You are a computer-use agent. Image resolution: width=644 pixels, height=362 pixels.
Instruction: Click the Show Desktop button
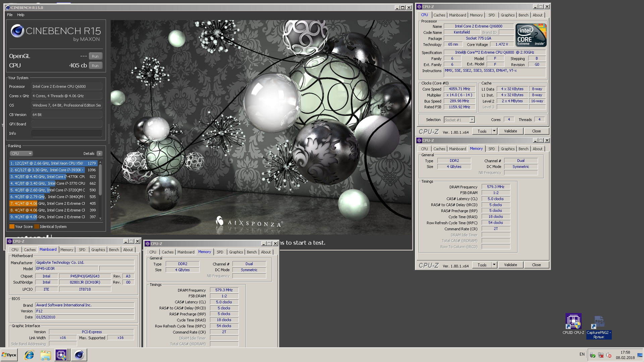640,355
